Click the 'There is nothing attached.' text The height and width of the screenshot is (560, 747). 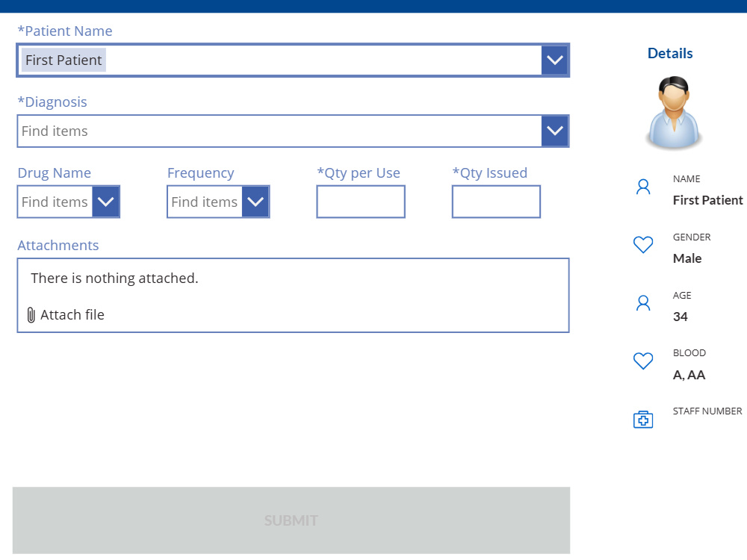[x=114, y=278]
